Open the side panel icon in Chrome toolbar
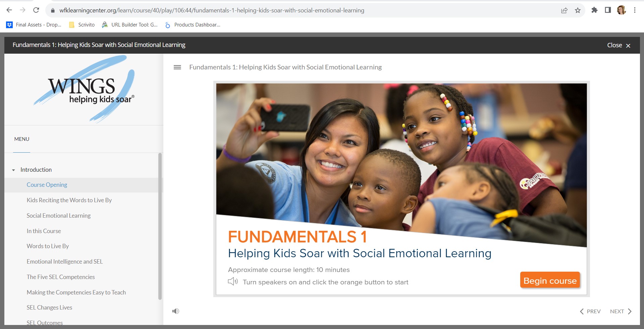The width and height of the screenshot is (644, 329). coord(608,10)
